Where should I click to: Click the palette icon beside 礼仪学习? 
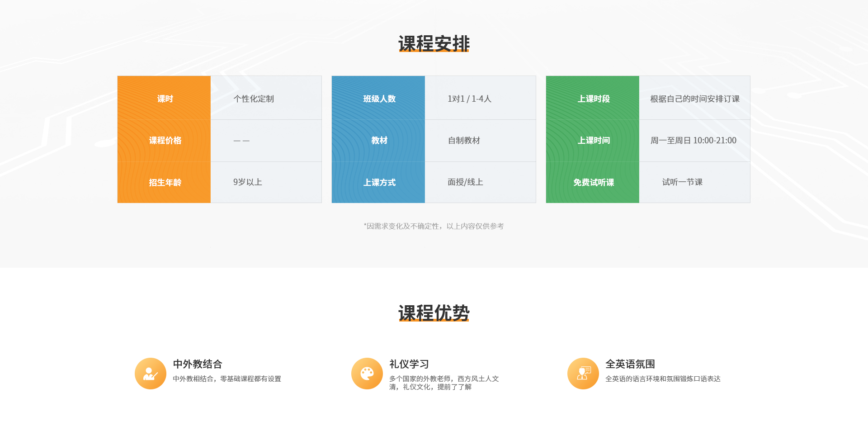point(367,374)
